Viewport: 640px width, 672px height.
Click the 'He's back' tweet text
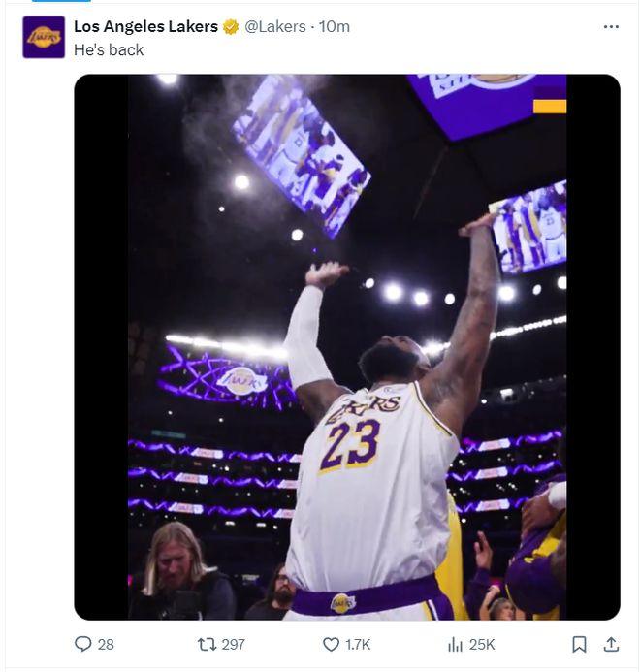pyautogui.click(x=109, y=50)
